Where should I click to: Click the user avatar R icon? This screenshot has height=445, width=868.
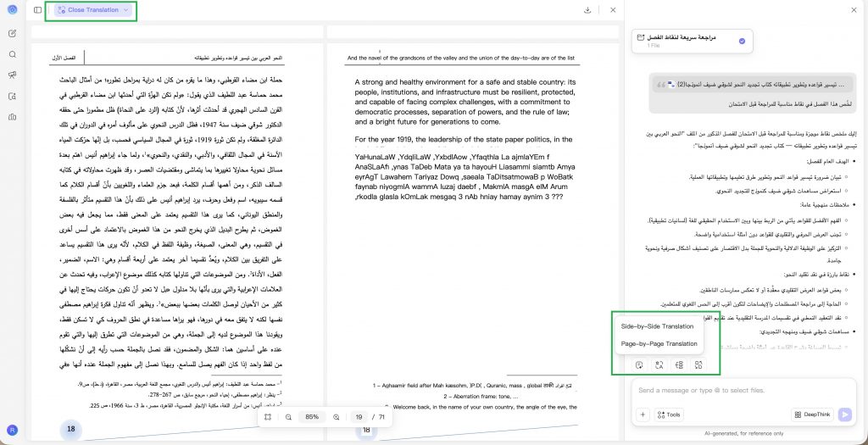[12, 430]
